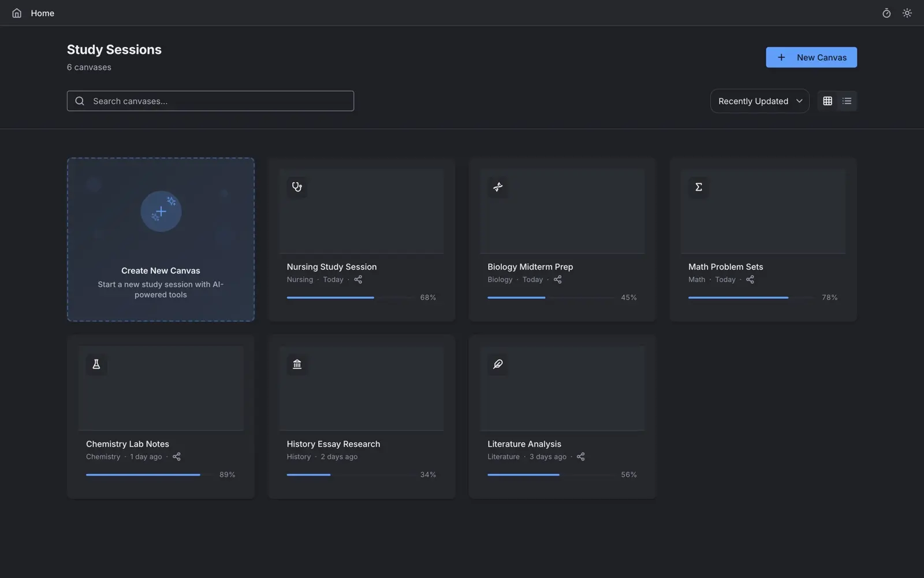Click the '3 days ago' timestamp

pyautogui.click(x=548, y=457)
